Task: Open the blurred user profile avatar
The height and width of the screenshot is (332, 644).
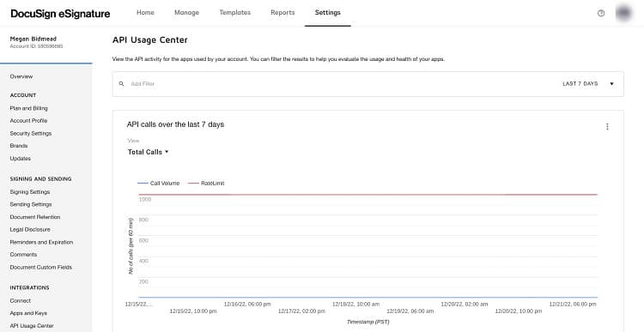Action: (623, 13)
